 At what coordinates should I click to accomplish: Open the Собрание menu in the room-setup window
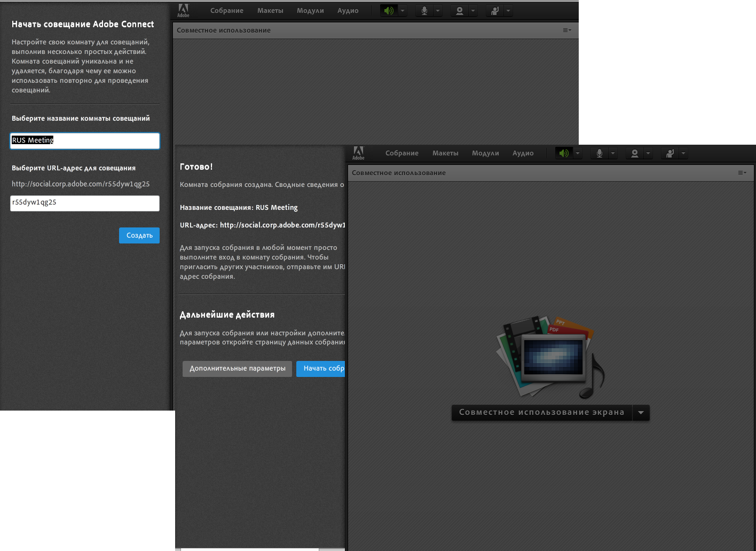coord(227,11)
